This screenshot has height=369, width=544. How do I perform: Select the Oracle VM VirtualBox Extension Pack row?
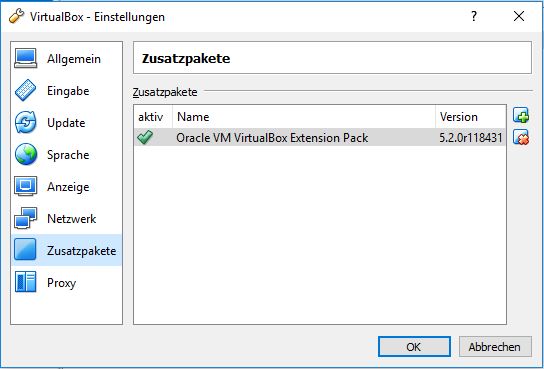(x=320, y=138)
